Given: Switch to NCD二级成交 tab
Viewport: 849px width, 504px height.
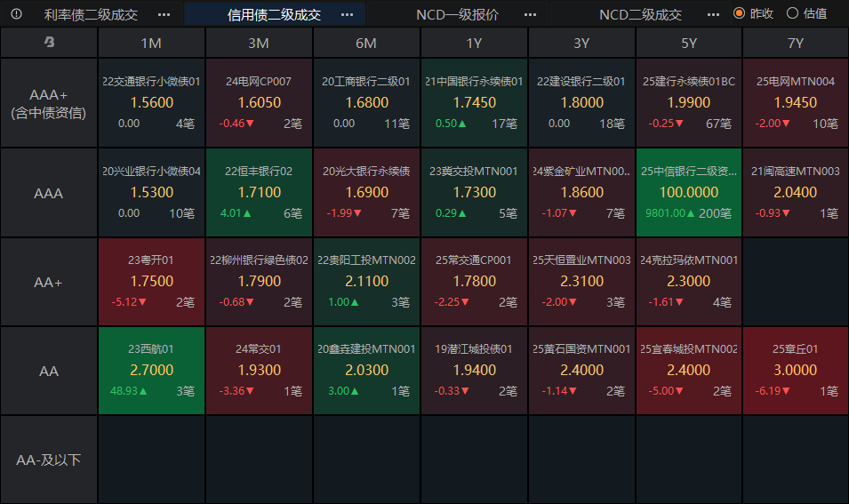Looking at the screenshot, I should (641, 14).
